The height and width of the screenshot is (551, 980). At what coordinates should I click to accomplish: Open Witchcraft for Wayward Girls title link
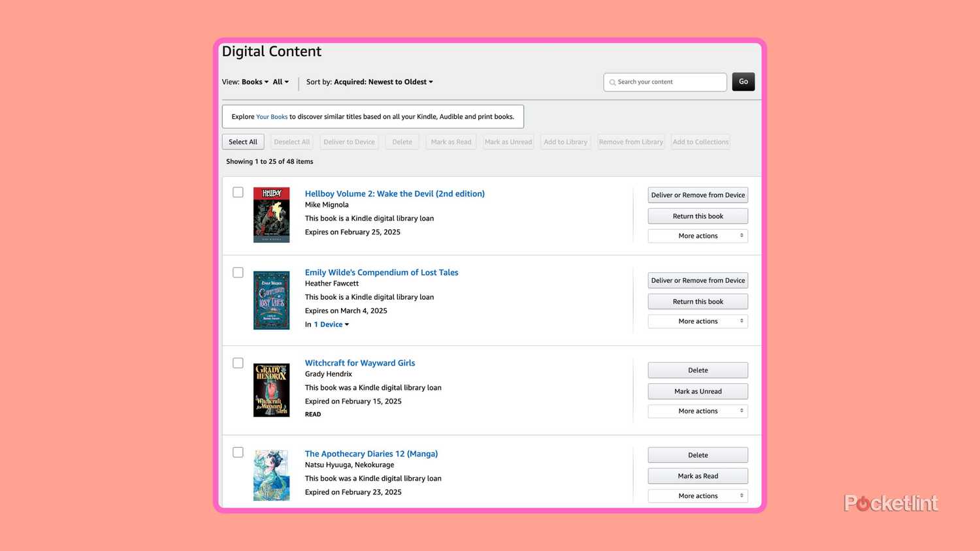[x=360, y=363]
